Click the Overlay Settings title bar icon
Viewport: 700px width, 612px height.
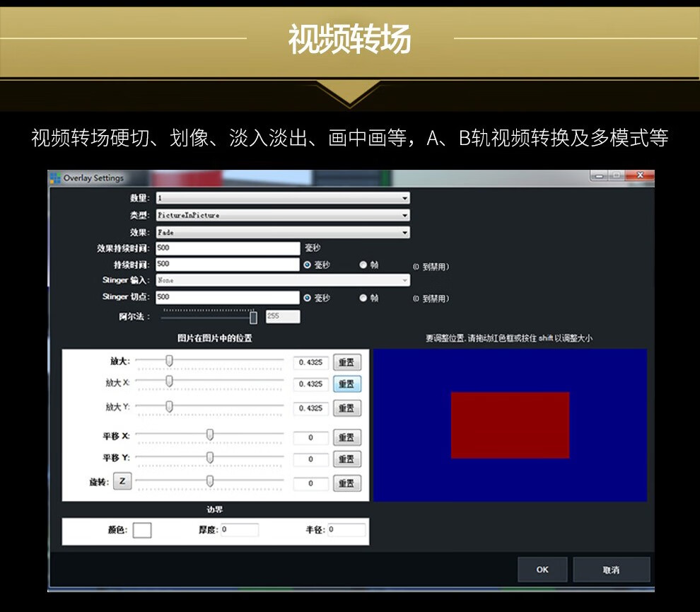coord(55,178)
